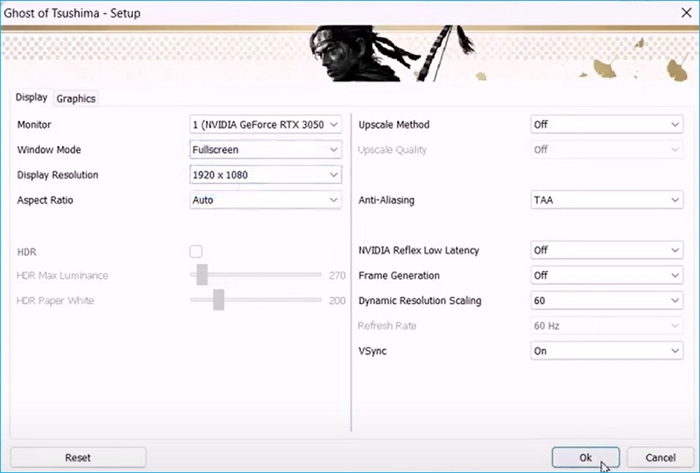Confirm settings with the Ok button
Image resolution: width=700 pixels, height=473 pixels.
(585, 457)
